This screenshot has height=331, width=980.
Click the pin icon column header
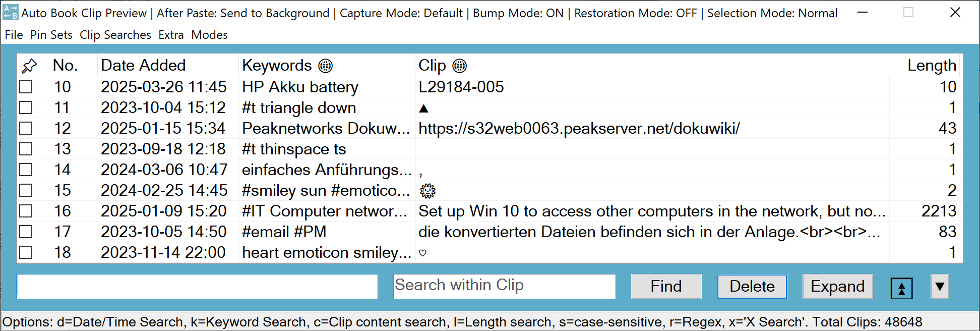click(29, 66)
